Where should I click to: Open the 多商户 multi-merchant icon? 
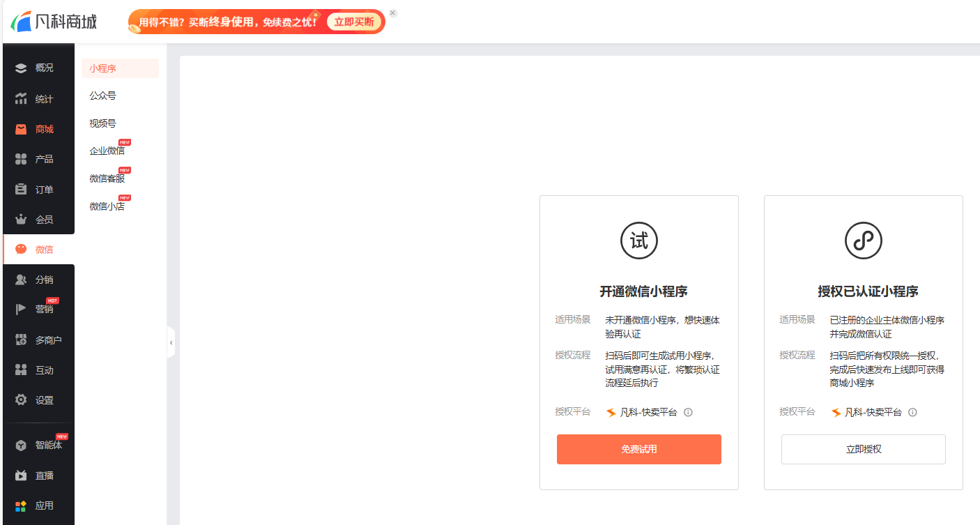(x=21, y=340)
